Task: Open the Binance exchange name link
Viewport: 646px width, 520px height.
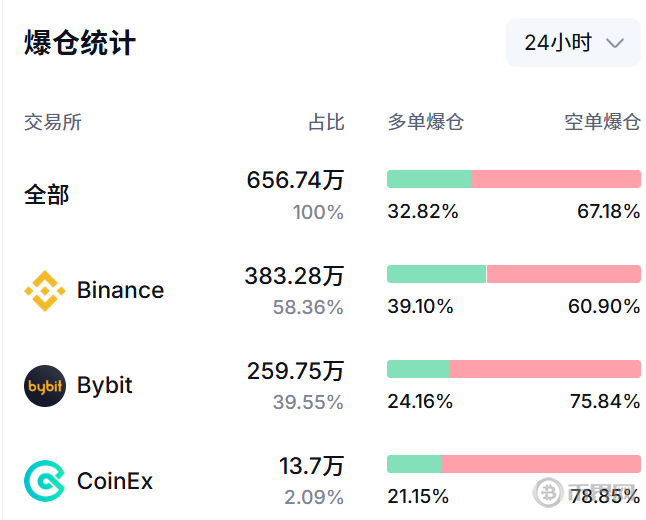Action: point(120,291)
